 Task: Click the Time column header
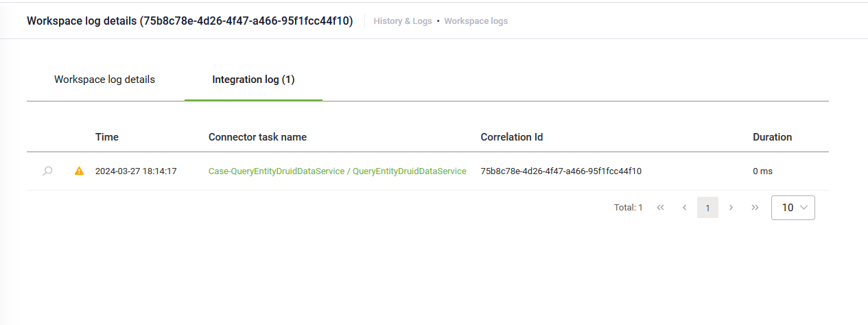pyautogui.click(x=107, y=137)
